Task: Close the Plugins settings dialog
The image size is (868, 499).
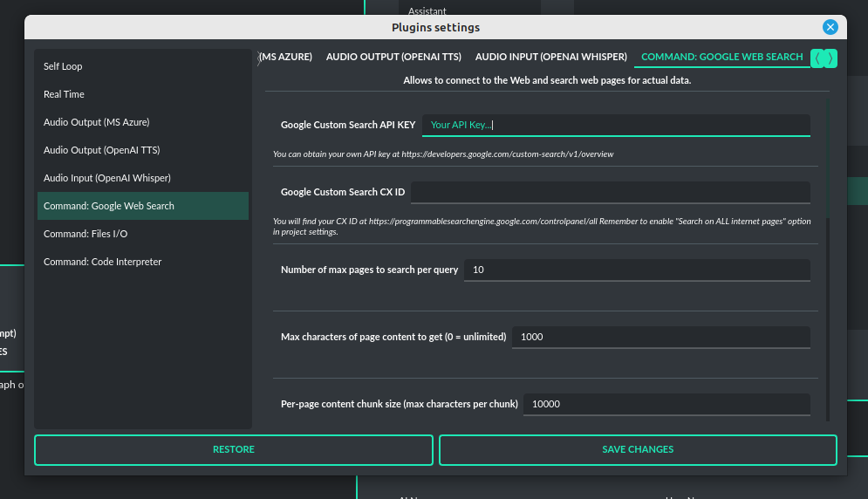Action: [830, 27]
